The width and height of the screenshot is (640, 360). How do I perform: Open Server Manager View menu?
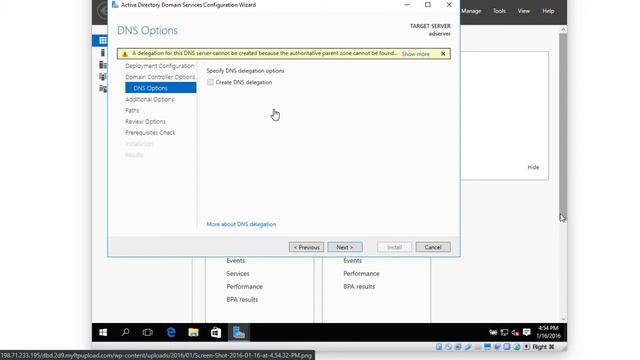coord(524,11)
